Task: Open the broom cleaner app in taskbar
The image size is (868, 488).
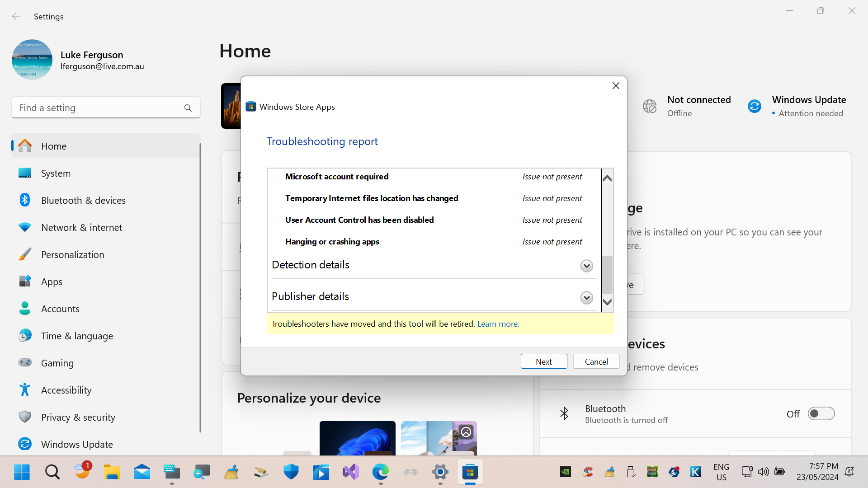Action: click(x=231, y=472)
